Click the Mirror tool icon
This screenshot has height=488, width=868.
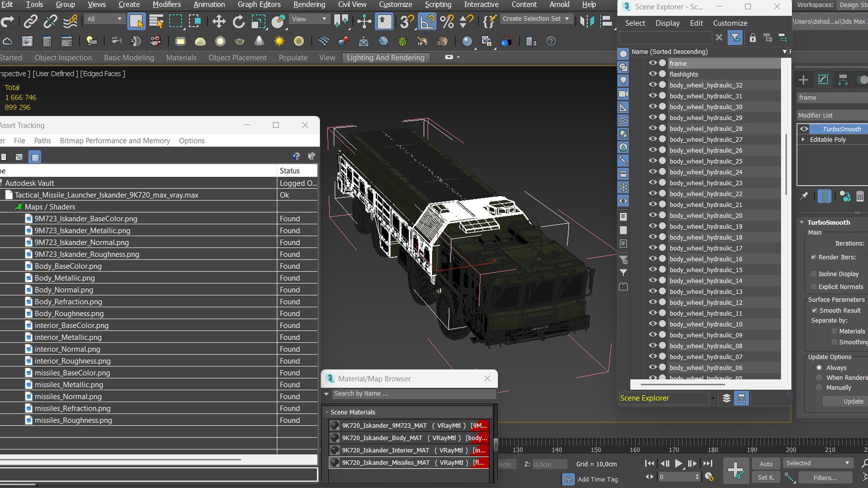587,21
